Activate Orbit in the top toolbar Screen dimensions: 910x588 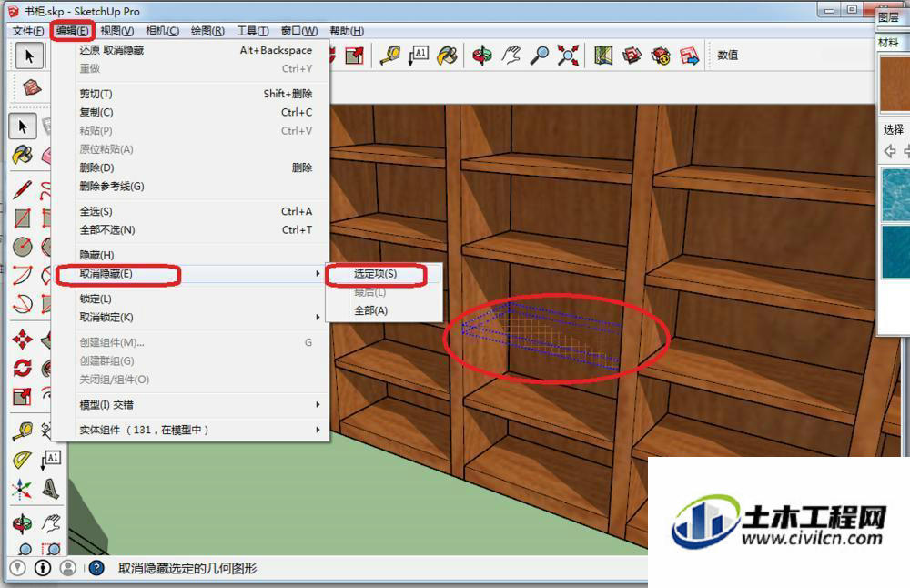[x=482, y=56]
